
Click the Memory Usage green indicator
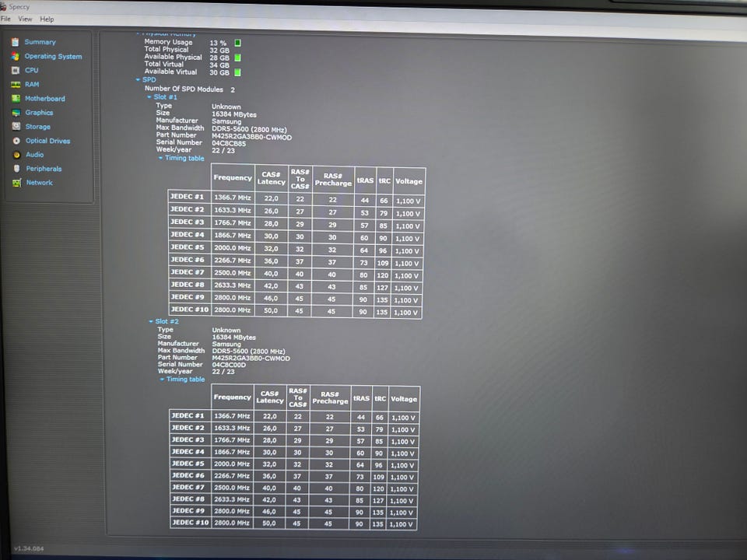click(x=238, y=43)
